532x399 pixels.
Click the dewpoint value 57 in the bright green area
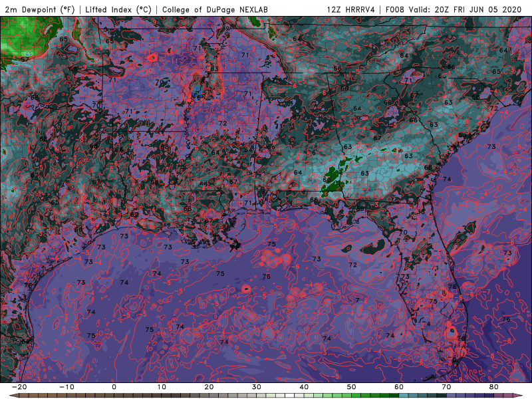tap(25, 59)
